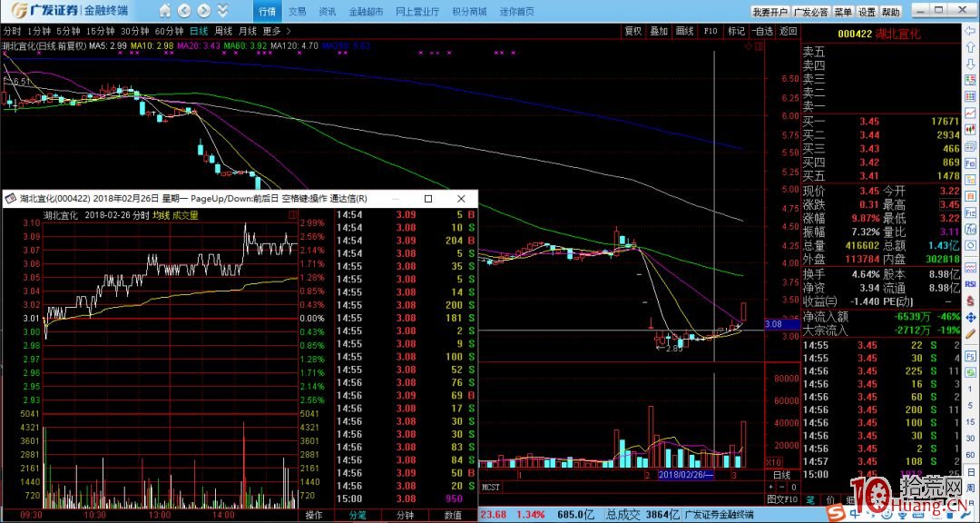The height and width of the screenshot is (523, 980).
Task: Click the 叠加 overlay button
Action: pyautogui.click(x=659, y=31)
